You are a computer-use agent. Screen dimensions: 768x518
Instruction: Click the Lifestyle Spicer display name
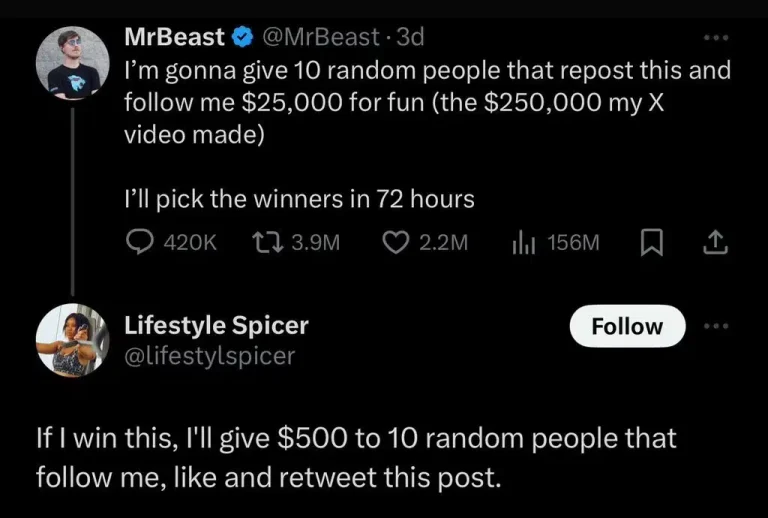tap(216, 325)
